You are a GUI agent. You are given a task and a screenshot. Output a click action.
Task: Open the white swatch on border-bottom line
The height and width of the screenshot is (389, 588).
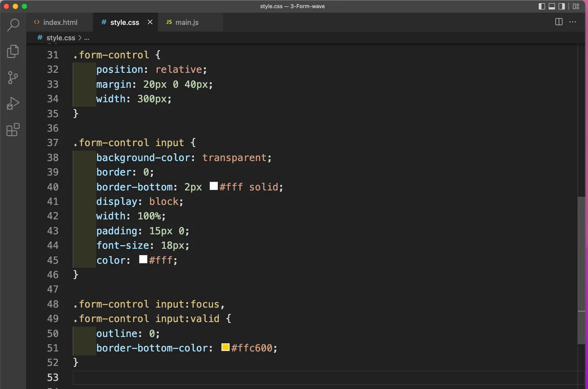[214, 186]
